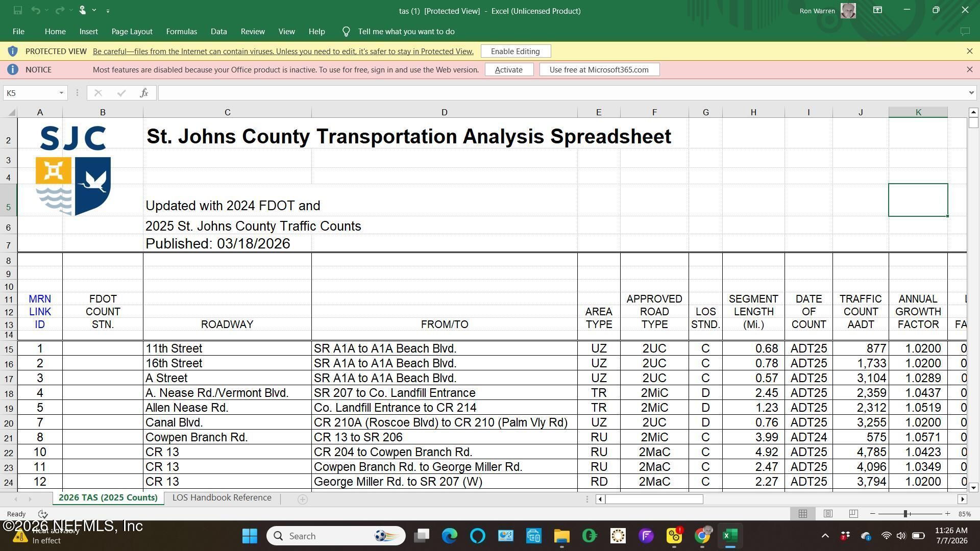
Task: Click Use free at Microsoft365.com button
Action: pyautogui.click(x=599, y=70)
